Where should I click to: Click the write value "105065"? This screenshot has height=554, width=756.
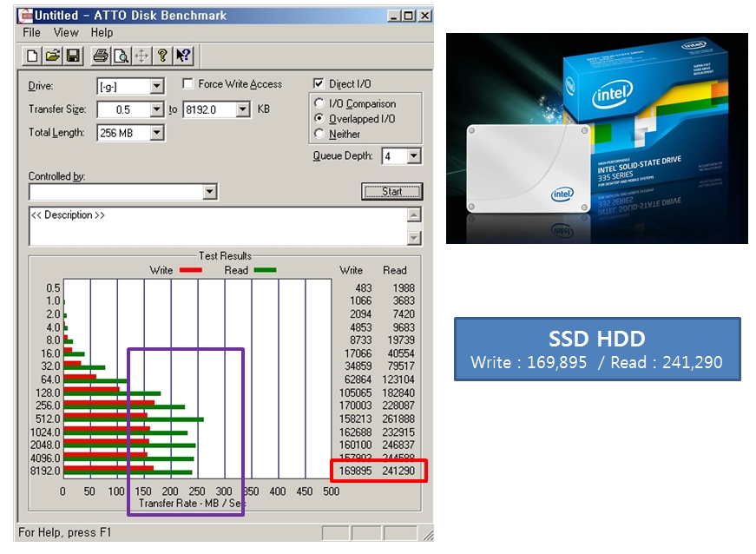[356, 393]
